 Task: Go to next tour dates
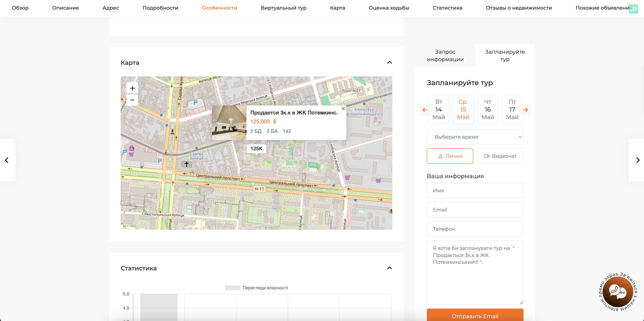pos(525,110)
